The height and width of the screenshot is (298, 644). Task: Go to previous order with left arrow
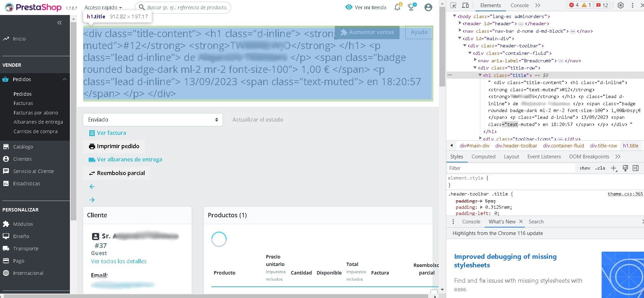92,187
